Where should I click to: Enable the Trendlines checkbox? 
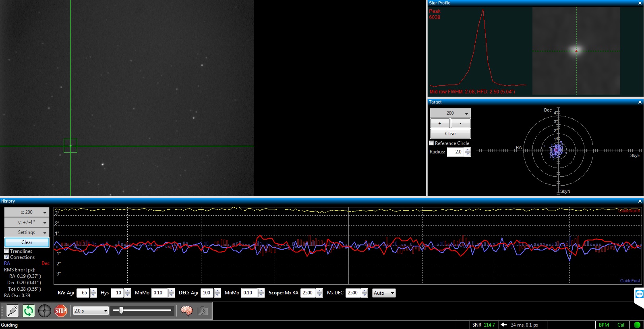point(6,251)
